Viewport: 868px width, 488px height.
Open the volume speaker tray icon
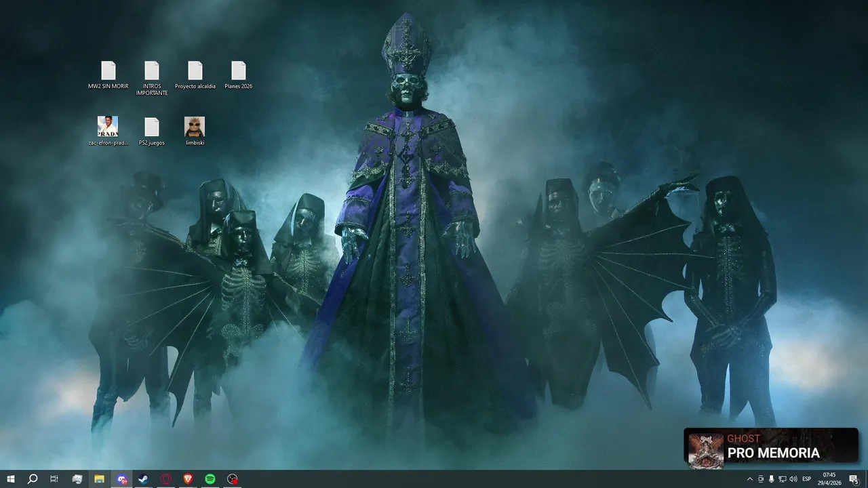click(793, 479)
